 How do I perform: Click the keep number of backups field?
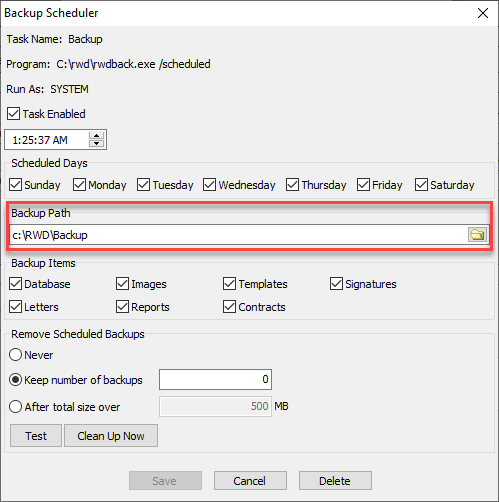[x=215, y=379]
